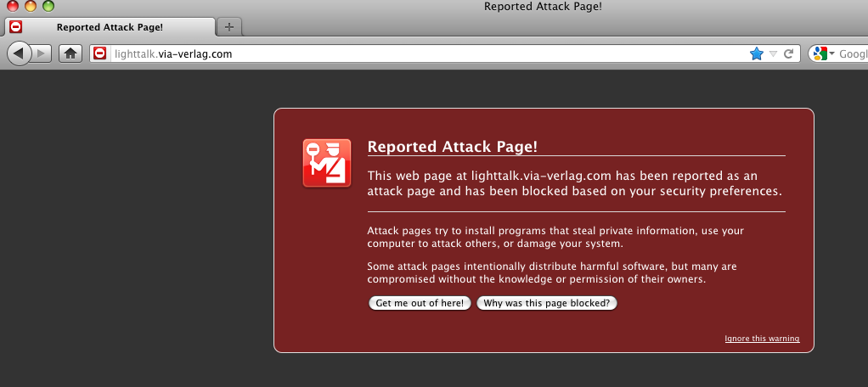Screen dimensions: 868x387
Task: Focus the address bar showing lighttalk.via-verlag.com
Action: click(425, 53)
